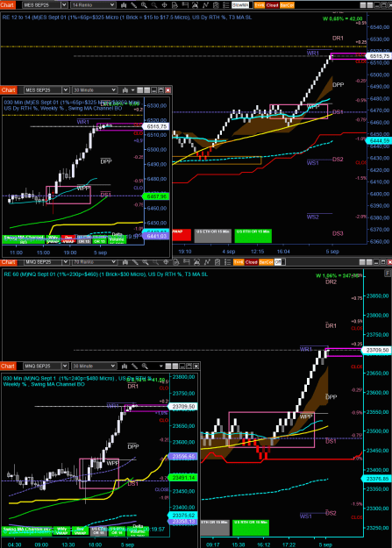
Task: Select the pencil drawing icon in MNQ 30 Minute toolbar
Action: [x=134, y=366]
